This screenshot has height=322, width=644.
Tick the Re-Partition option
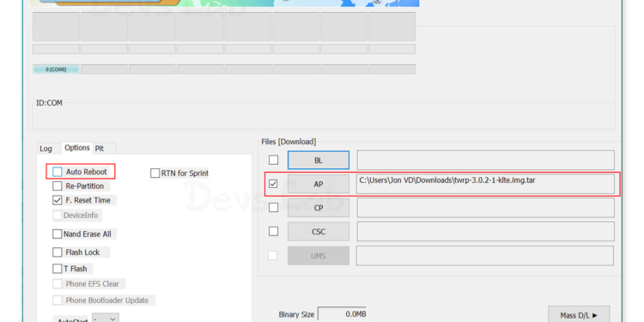click(x=57, y=186)
